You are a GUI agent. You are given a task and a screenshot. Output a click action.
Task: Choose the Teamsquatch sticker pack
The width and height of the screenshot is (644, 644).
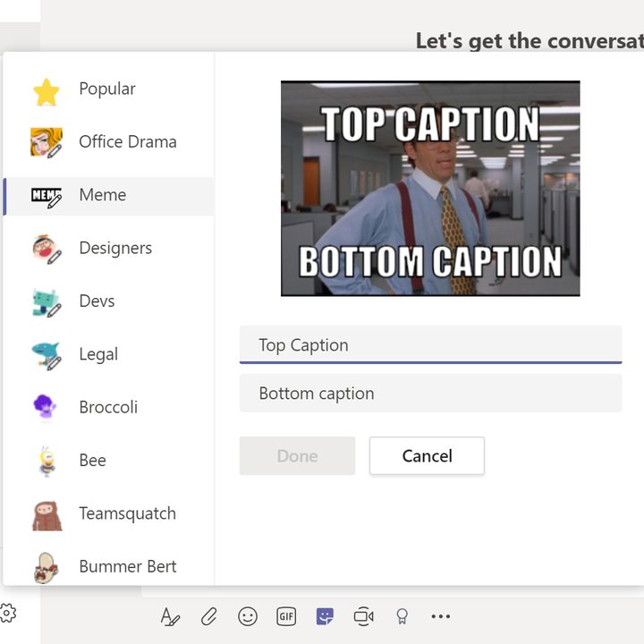click(108, 514)
